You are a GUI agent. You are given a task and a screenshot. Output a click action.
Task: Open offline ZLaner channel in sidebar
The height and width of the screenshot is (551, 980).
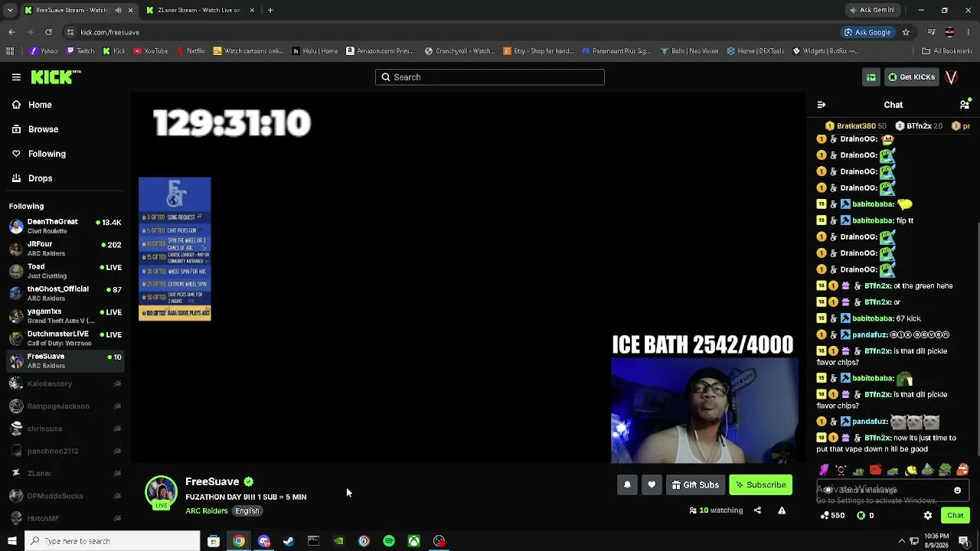click(x=65, y=474)
